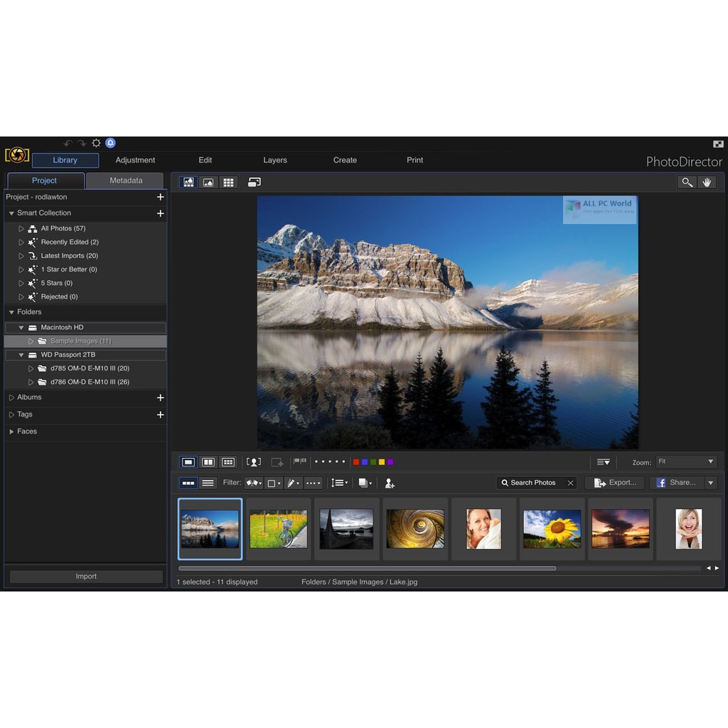
Task: Apply the red color label
Action: 356,462
